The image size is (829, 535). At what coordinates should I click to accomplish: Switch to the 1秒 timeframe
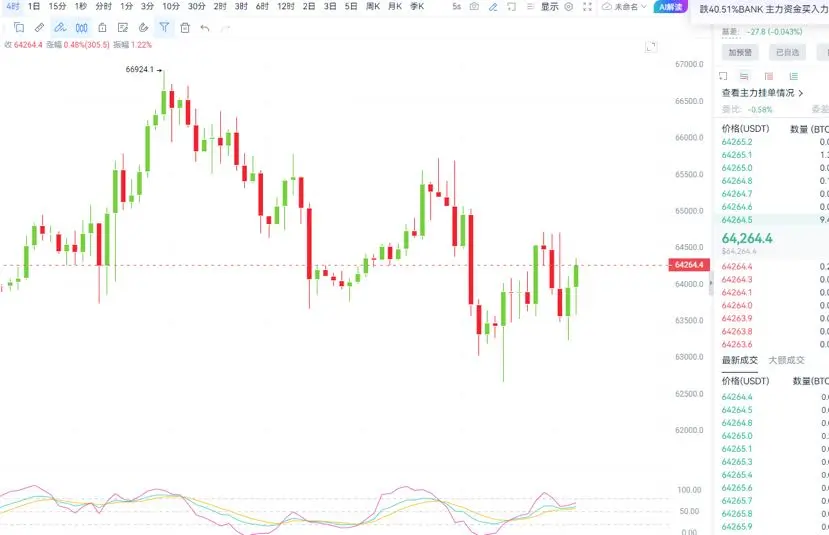(81, 6)
